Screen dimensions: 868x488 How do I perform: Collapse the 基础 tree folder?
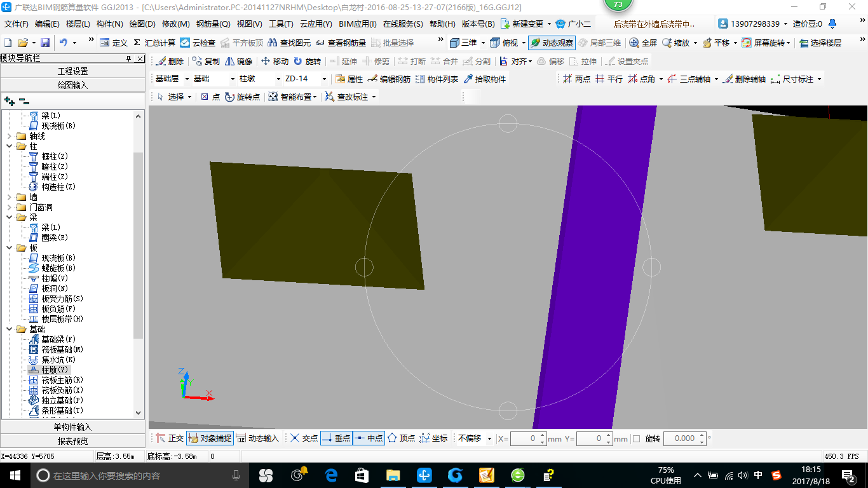click(x=9, y=329)
